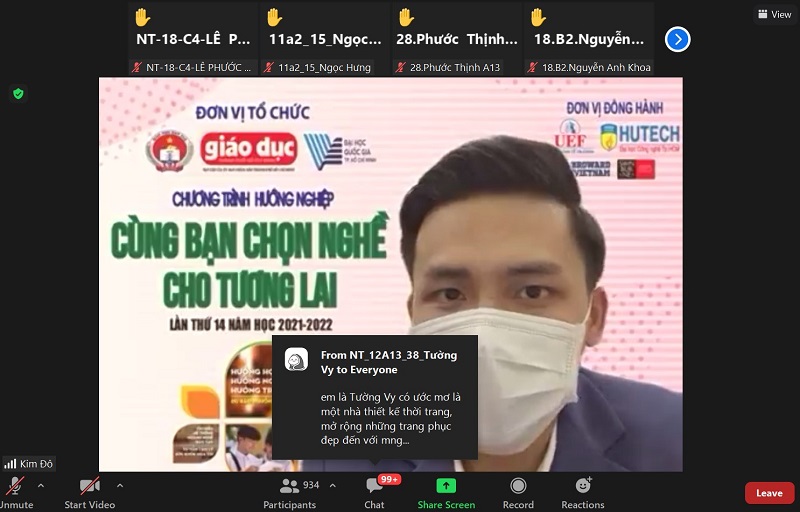Click muted mic icon on 18.B2.Nguyễn Anh Khoa

(533, 68)
